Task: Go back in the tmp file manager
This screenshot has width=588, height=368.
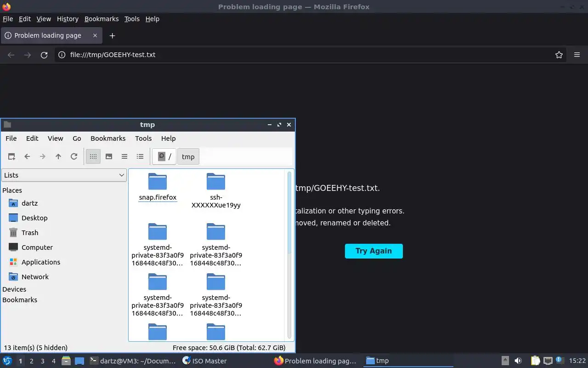Action: point(27,156)
